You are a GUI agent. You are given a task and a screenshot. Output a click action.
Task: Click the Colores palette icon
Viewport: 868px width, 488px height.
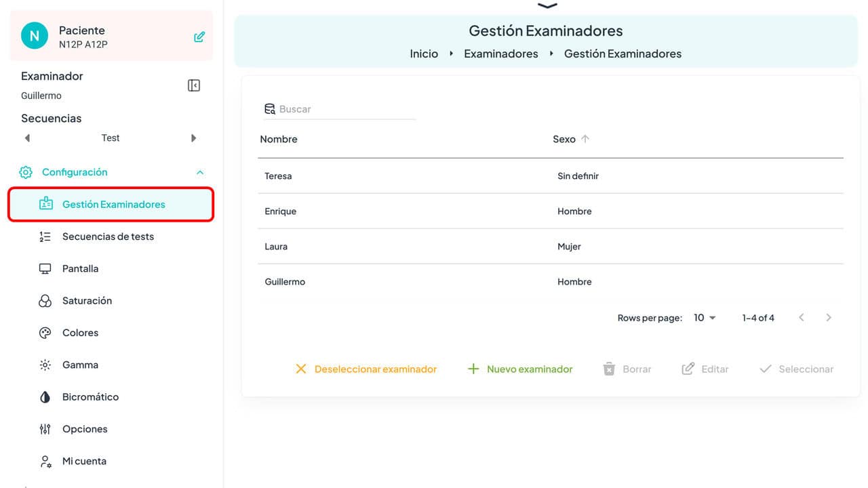tap(45, 333)
